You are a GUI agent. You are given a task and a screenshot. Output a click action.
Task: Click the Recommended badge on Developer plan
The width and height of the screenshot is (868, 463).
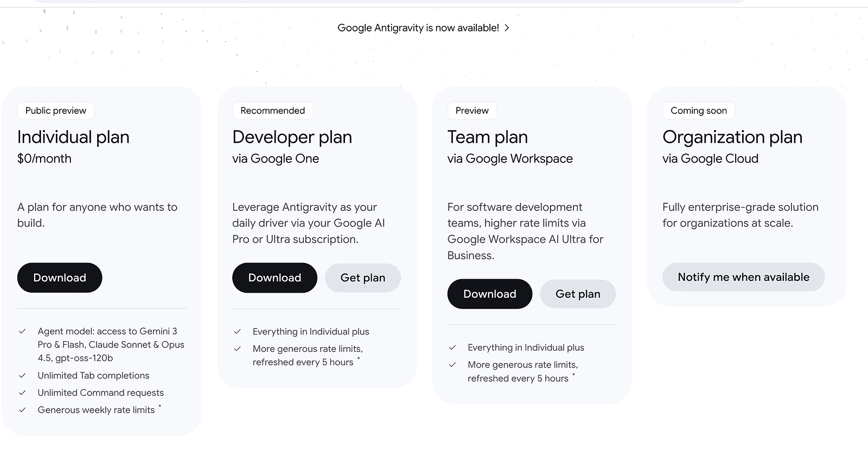[273, 111]
